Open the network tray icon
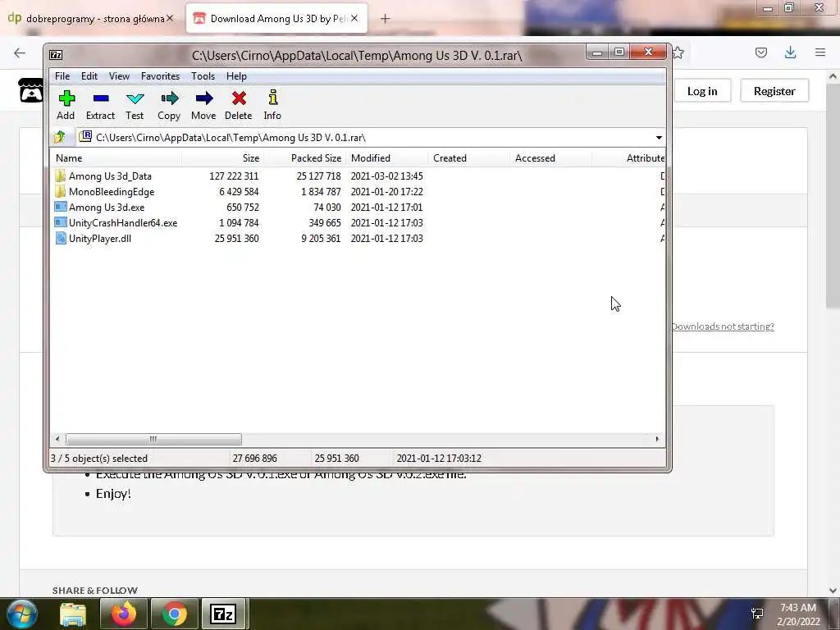 [x=757, y=614]
